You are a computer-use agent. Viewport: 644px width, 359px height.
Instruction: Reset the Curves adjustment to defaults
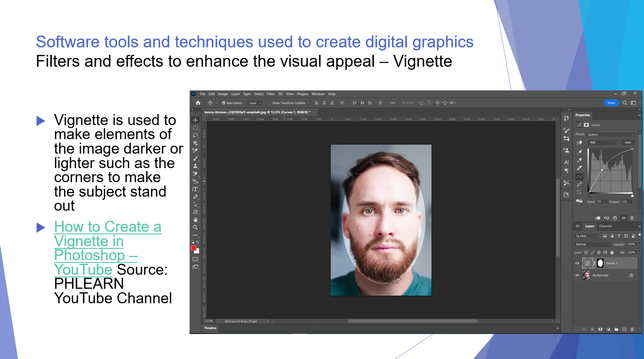(x=615, y=218)
